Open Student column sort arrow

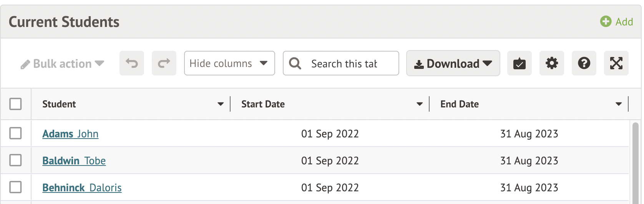(221, 104)
